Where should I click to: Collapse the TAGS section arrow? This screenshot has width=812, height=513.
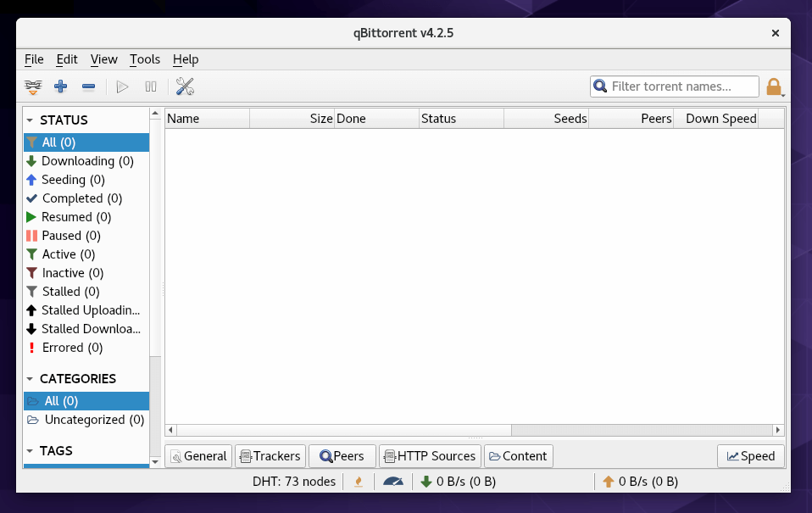click(30, 451)
